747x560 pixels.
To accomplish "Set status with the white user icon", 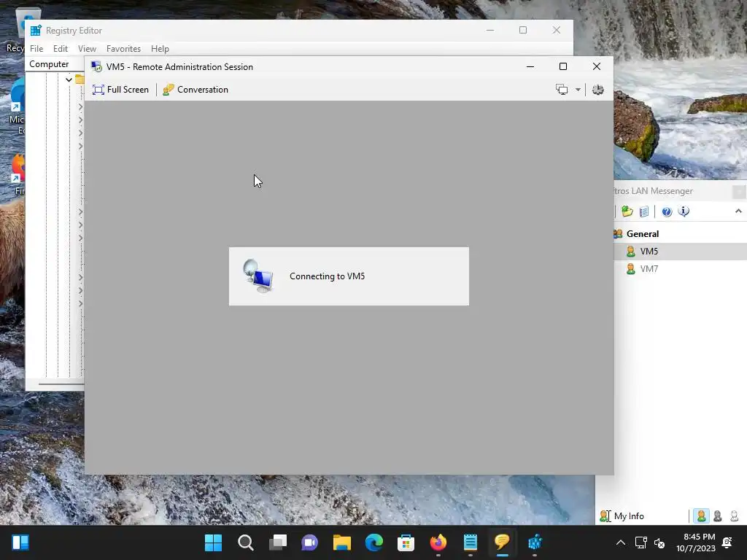I will click(x=734, y=516).
